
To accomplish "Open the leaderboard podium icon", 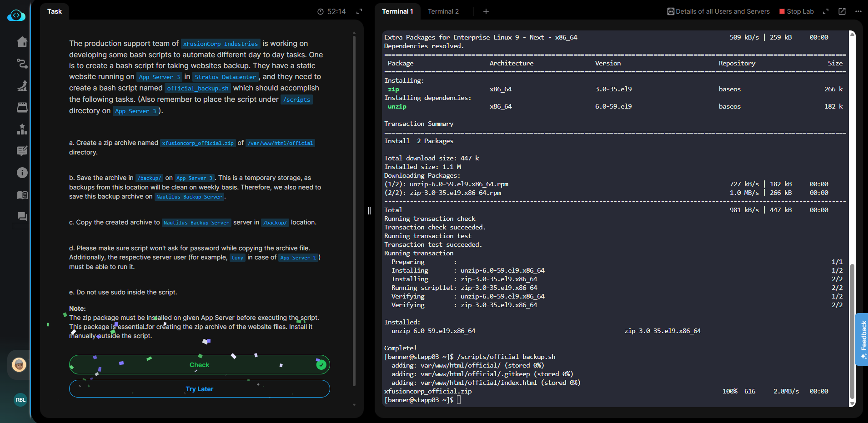I will [x=22, y=129].
